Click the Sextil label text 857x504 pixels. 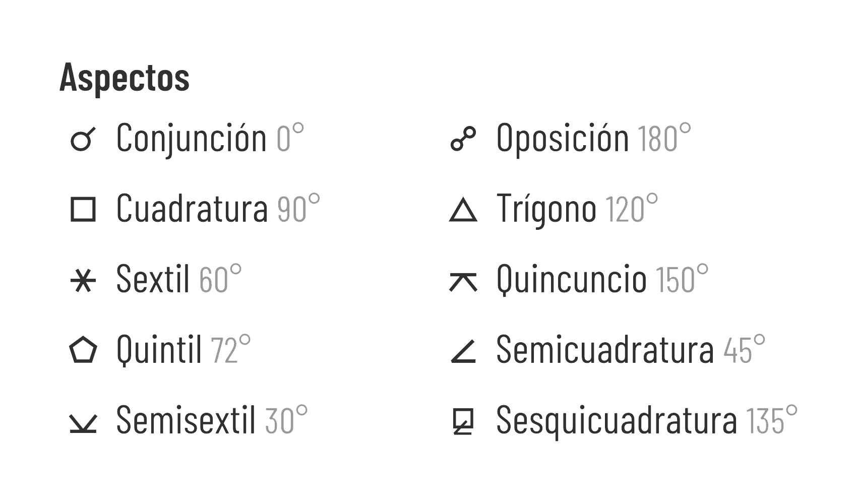(x=153, y=279)
